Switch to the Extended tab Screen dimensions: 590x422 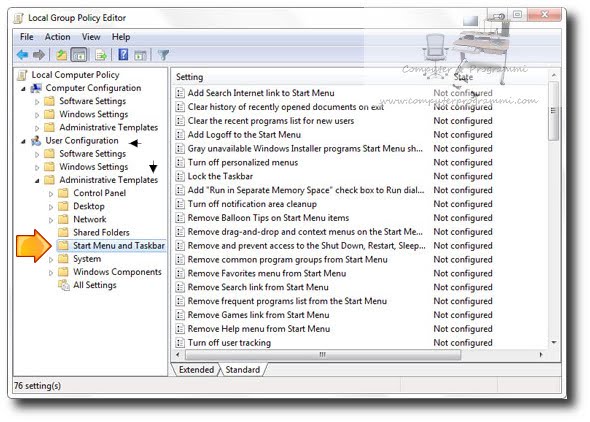(x=196, y=370)
